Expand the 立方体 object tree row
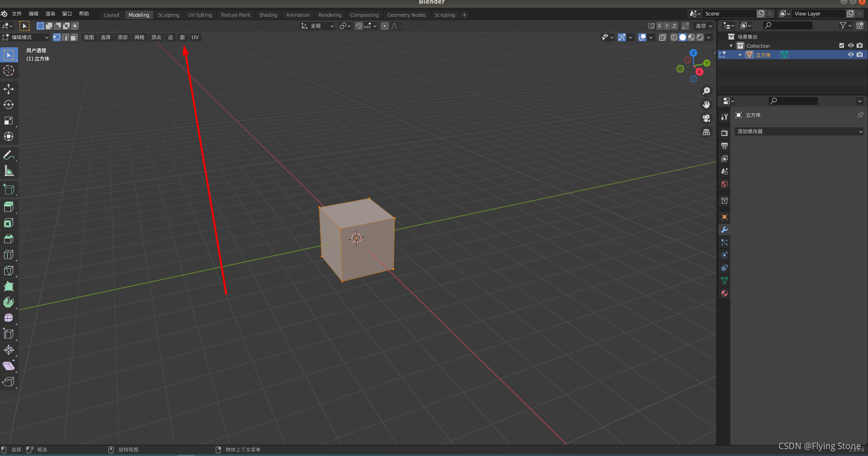The width and height of the screenshot is (868, 456). (x=740, y=55)
